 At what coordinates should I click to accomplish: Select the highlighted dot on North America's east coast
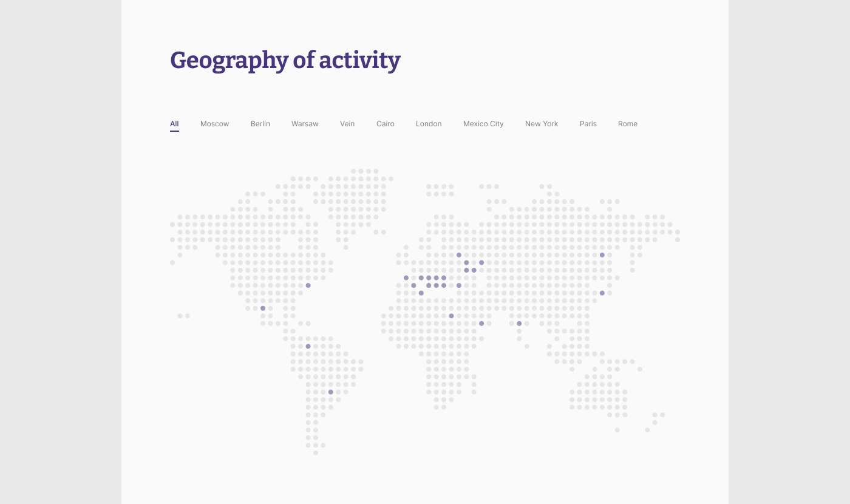tap(308, 285)
